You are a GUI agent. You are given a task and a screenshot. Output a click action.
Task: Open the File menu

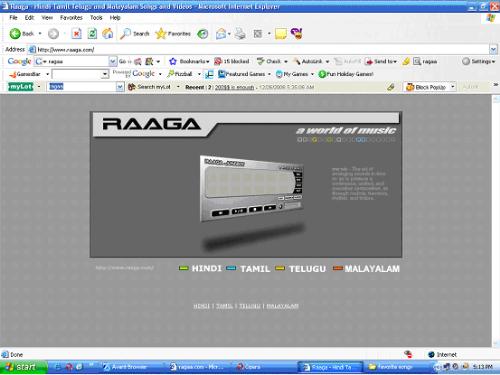coord(13,18)
